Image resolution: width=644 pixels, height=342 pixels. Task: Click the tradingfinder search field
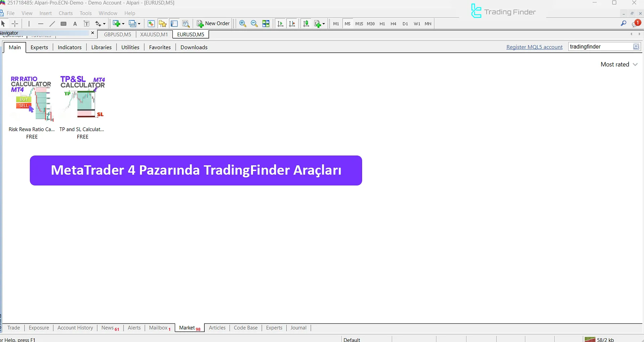(600, 47)
